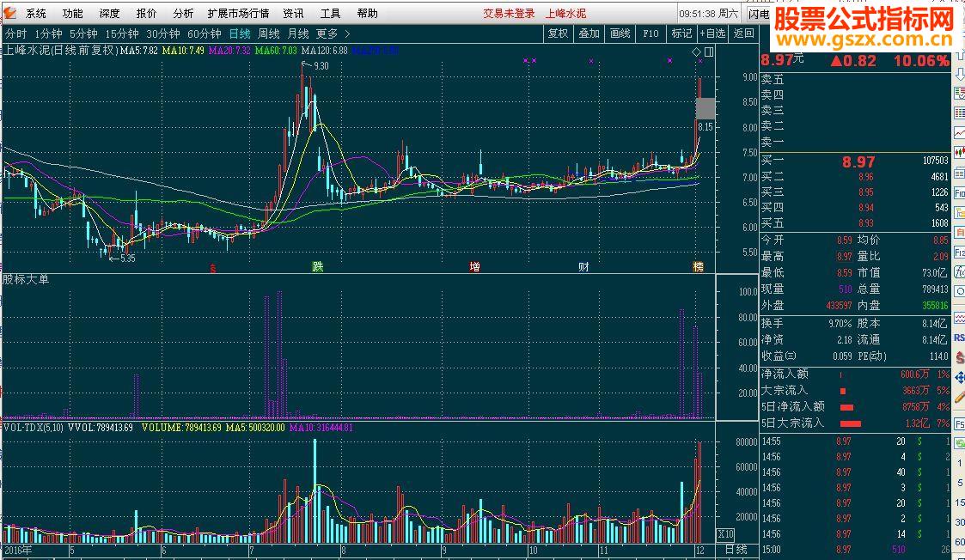
Task: Click the 买一 bid price 8.97
Action: coord(858,161)
